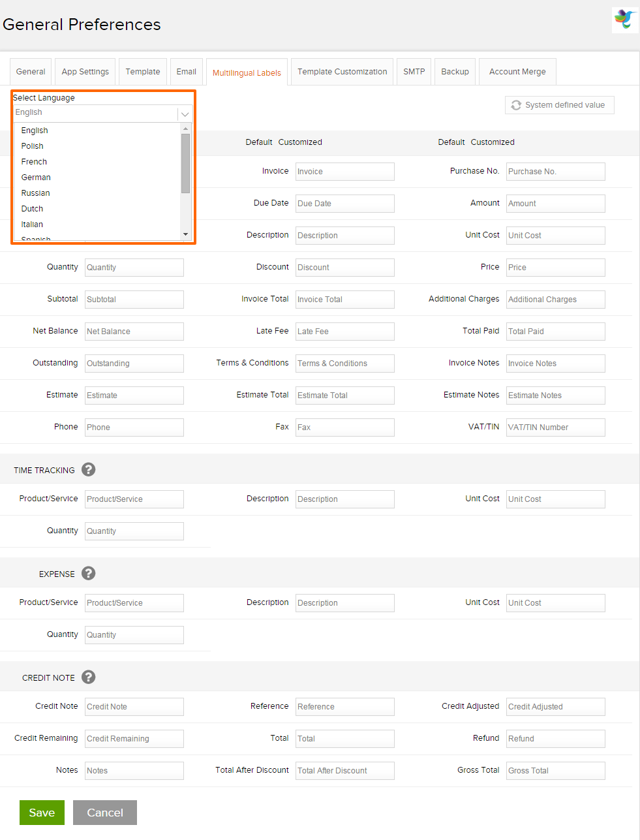Click the System defined value button

[x=560, y=105]
